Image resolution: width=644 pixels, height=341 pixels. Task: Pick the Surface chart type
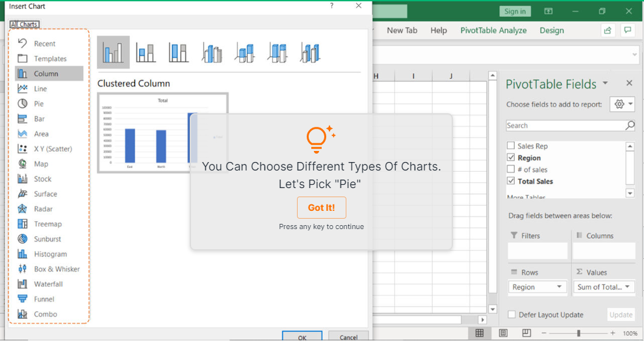click(49, 194)
